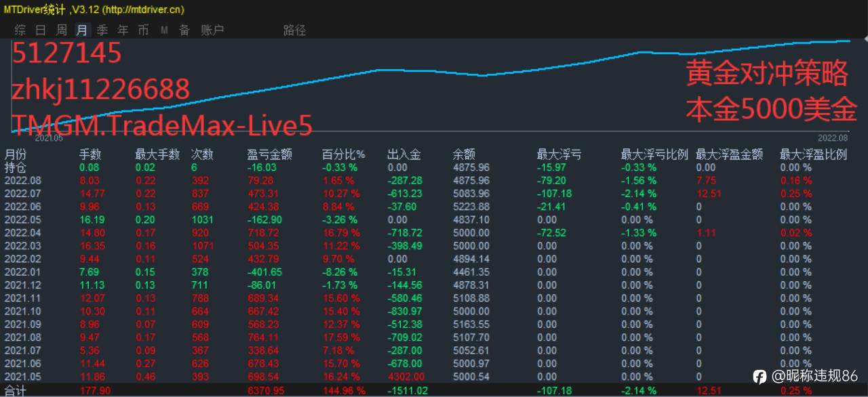Select the 2022.04 month row
The height and width of the screenshot is (397, 868).
[434, 233]
